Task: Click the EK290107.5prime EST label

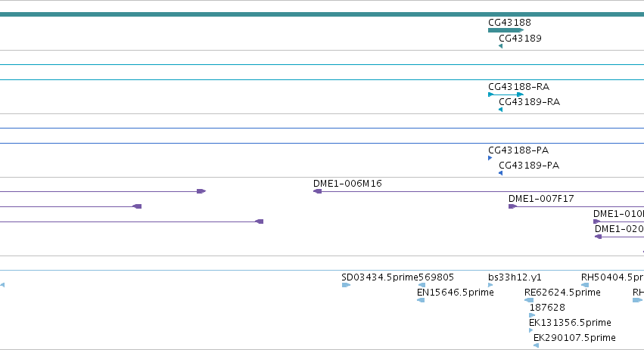Action: (574, 338)
